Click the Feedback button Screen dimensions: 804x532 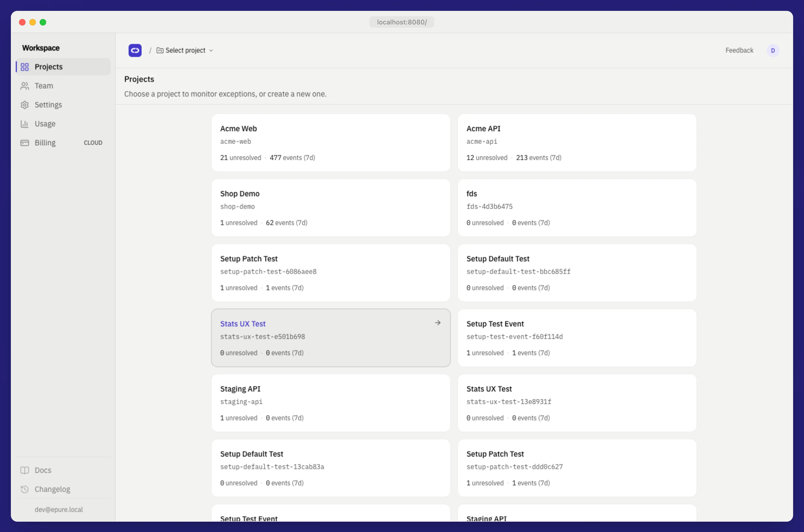(x=739, y=50)
